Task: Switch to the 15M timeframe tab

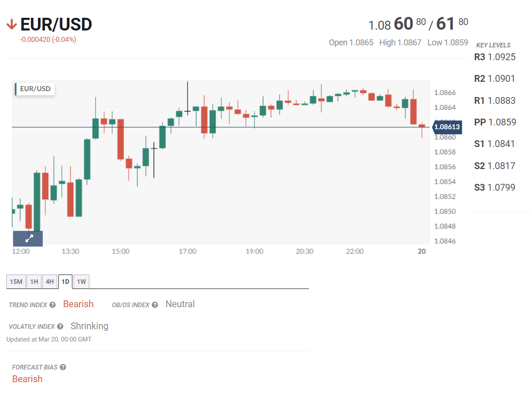Action: [x=16, y=282]
